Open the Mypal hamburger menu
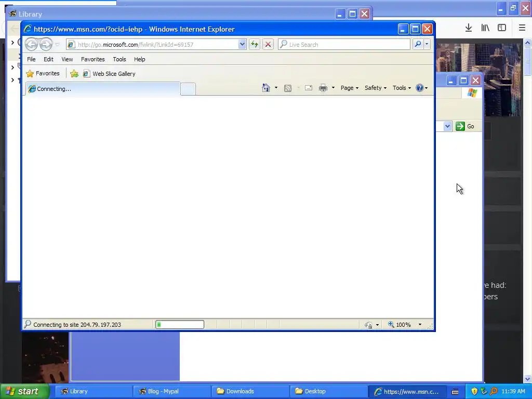Screen dimensions: 532x399 522,28
